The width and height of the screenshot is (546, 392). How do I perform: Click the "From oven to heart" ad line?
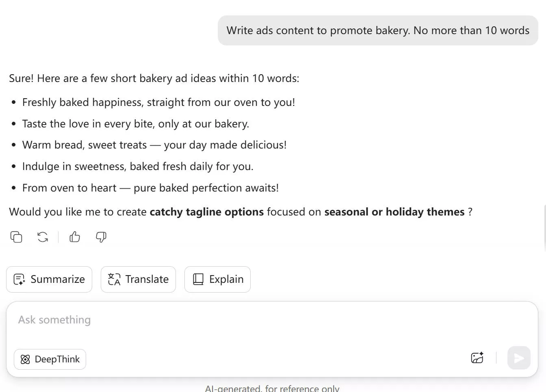pos(150,188)
